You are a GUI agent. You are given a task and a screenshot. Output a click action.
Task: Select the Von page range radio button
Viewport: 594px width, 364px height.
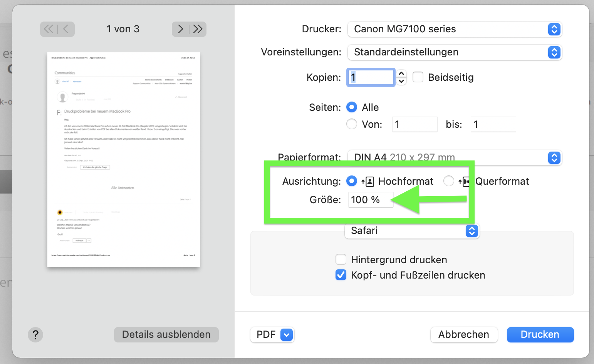pos(352,124)
